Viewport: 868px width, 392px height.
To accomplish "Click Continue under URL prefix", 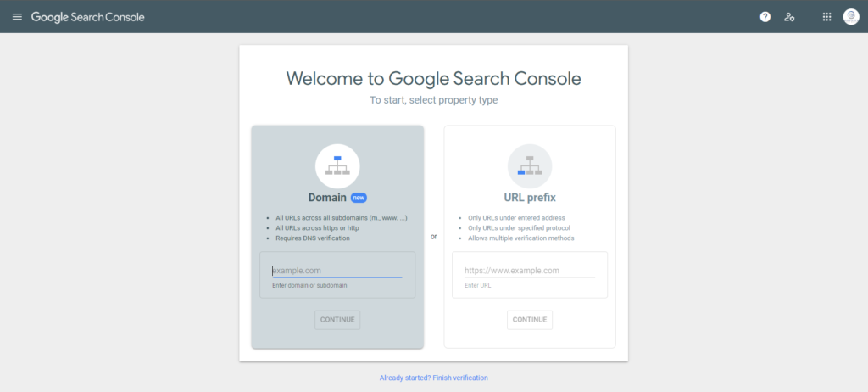I will click(x=530, y=320).
